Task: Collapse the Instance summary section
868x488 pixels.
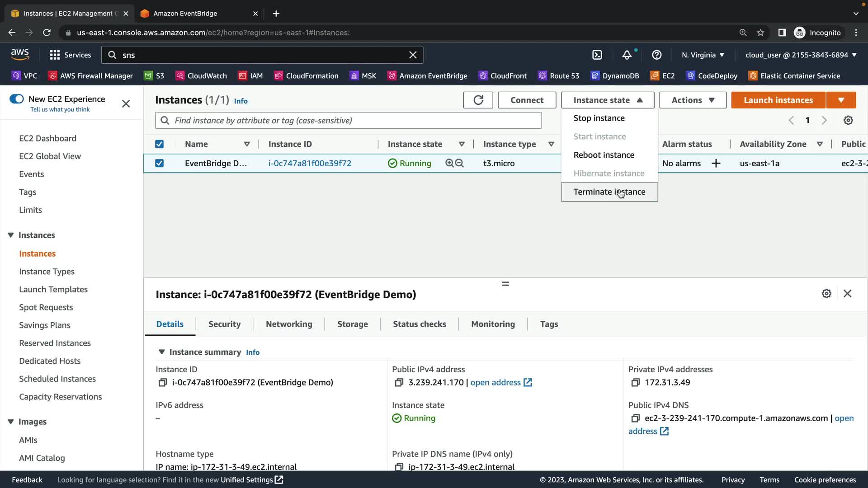Action: click(161, 352)
